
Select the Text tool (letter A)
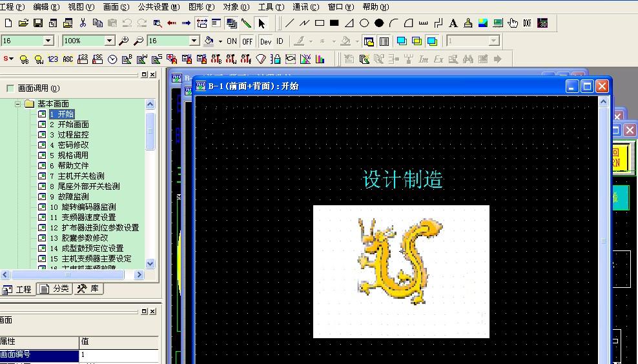pyautogui.click(x=453, y=23)
